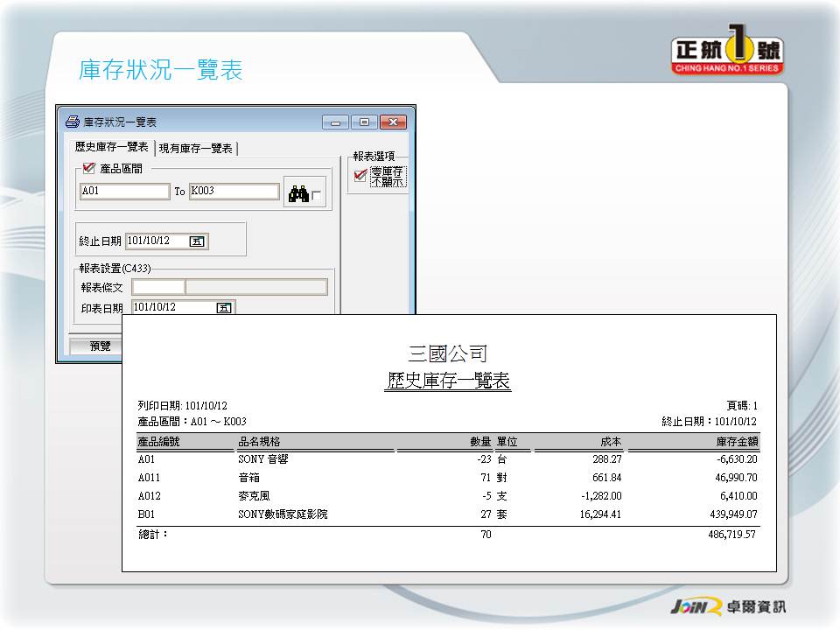Minimize the 庫存狀況一覽表 window
This screenshot has height=630, width=840.
pyautogui.click(x=335, y=122)
